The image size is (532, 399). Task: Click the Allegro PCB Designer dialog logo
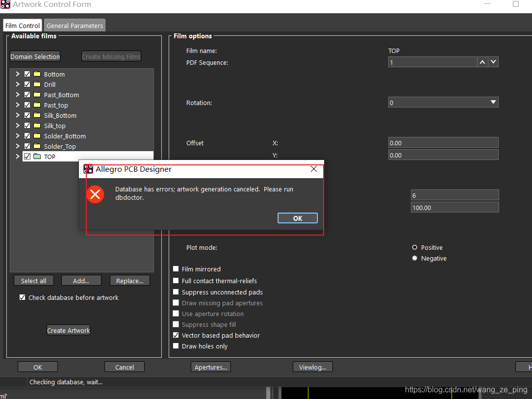[x=88, y=169]
